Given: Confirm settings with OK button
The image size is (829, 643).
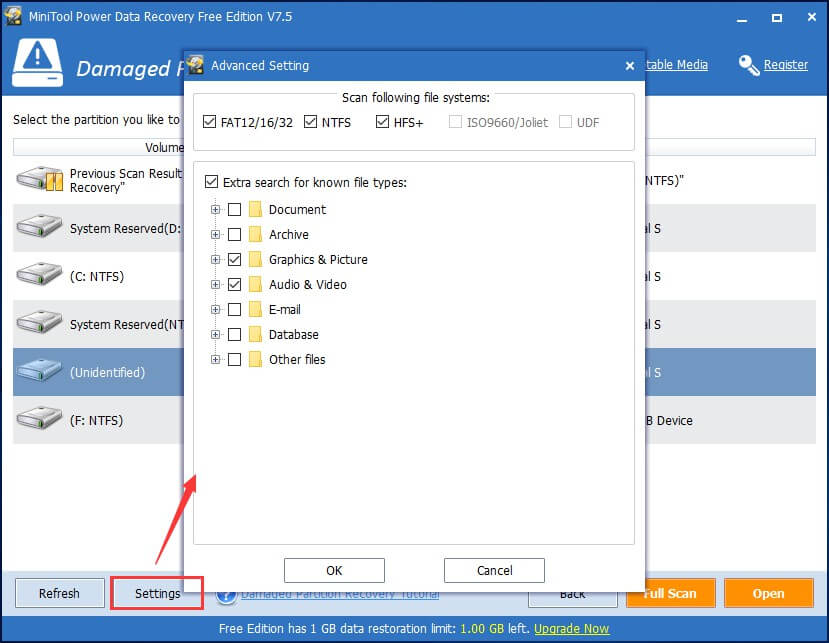Looking at the screenshot, I should click(334, 571).
